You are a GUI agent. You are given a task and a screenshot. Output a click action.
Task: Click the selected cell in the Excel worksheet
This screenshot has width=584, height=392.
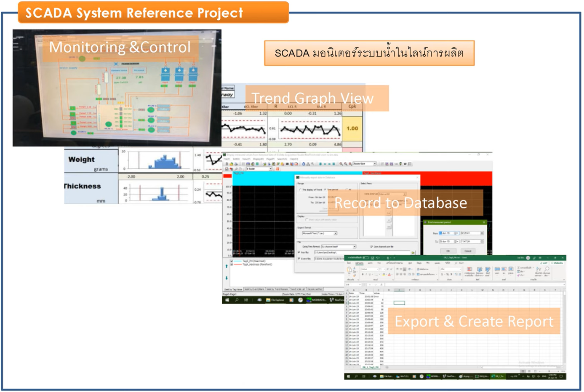(x=399, y=303)
